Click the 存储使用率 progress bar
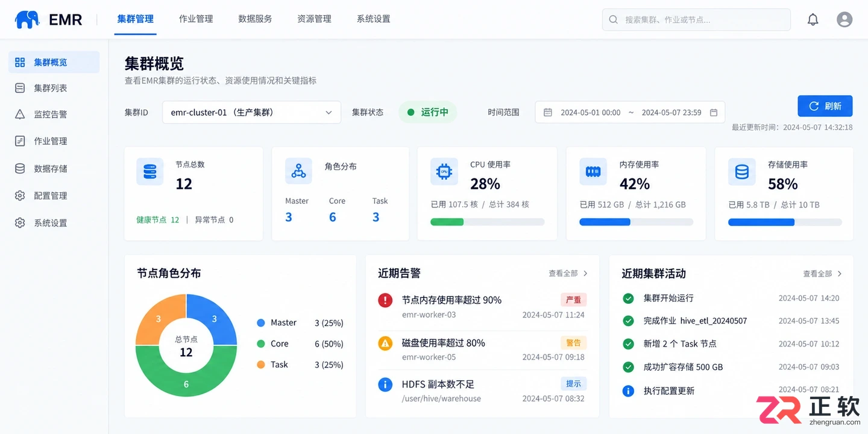 click(x=785, y=222)
